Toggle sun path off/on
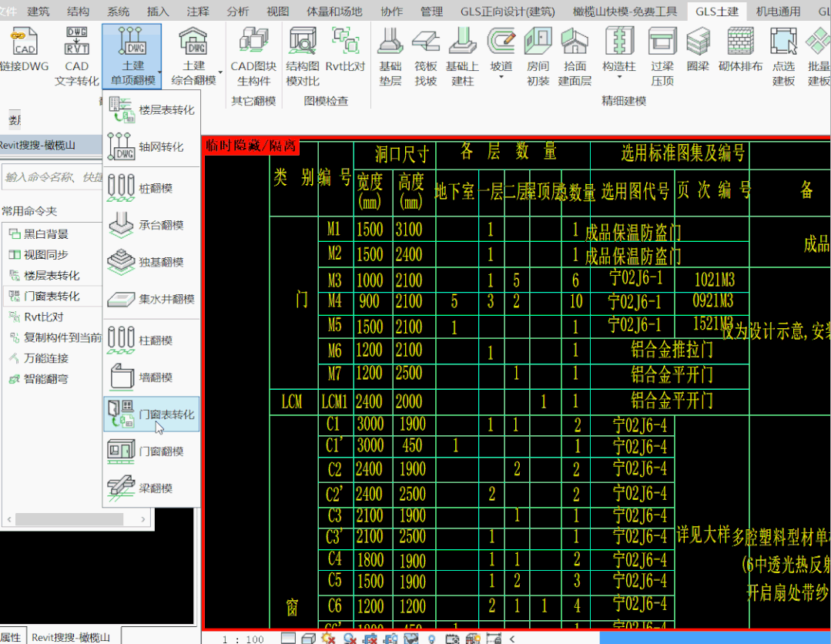 coord(329,639)
